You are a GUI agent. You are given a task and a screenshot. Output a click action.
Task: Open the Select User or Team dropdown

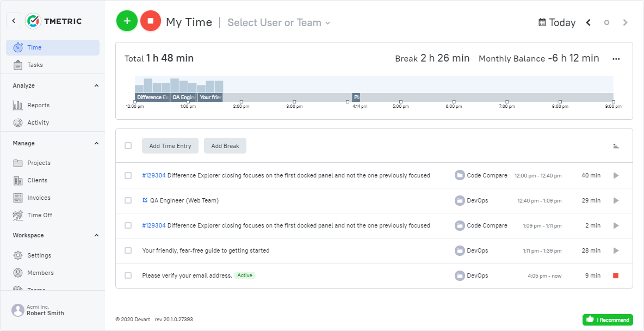278,23
